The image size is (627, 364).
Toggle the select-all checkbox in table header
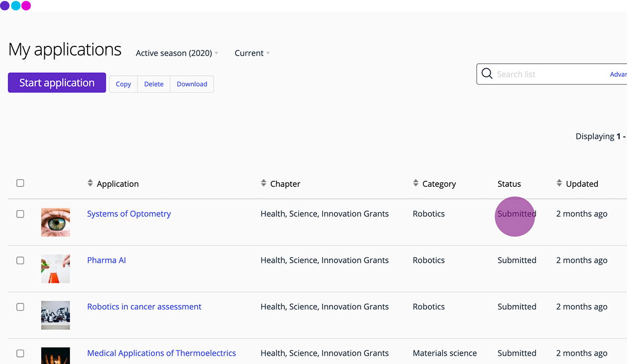pos(20,183)
